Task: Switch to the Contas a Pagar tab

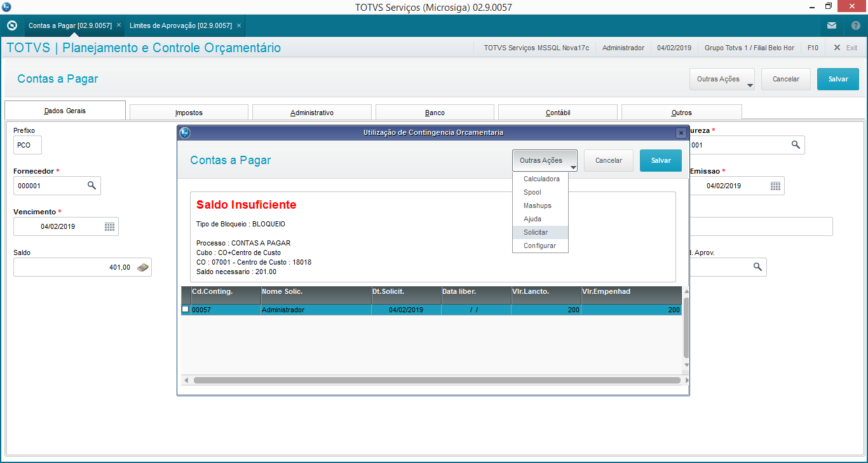Action: click(x=70, y=25)
